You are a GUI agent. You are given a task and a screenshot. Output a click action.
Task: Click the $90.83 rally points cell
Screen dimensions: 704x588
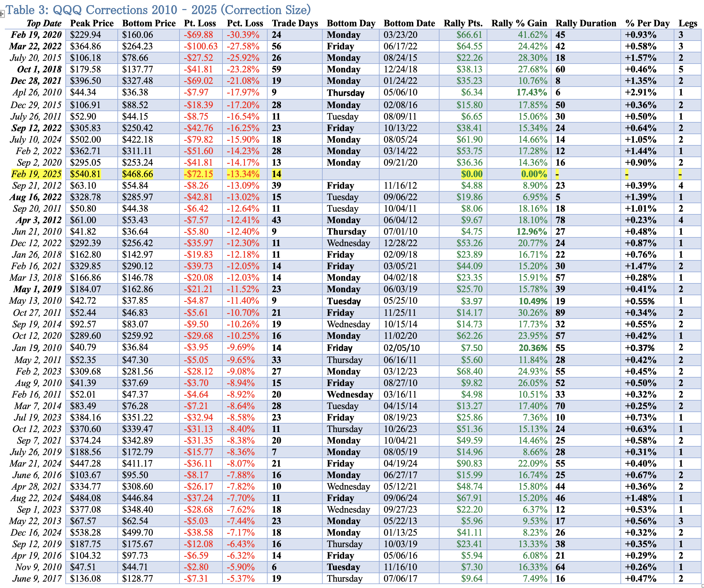point(469,464)
